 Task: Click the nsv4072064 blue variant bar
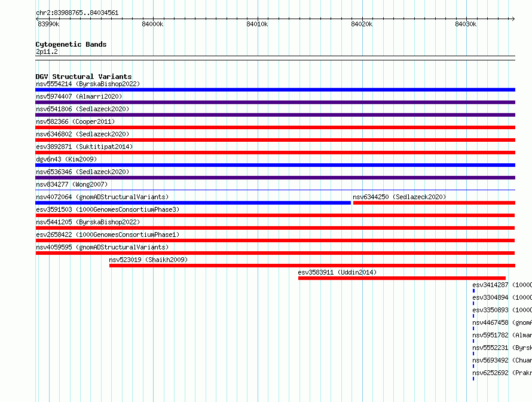coord(193,203)
